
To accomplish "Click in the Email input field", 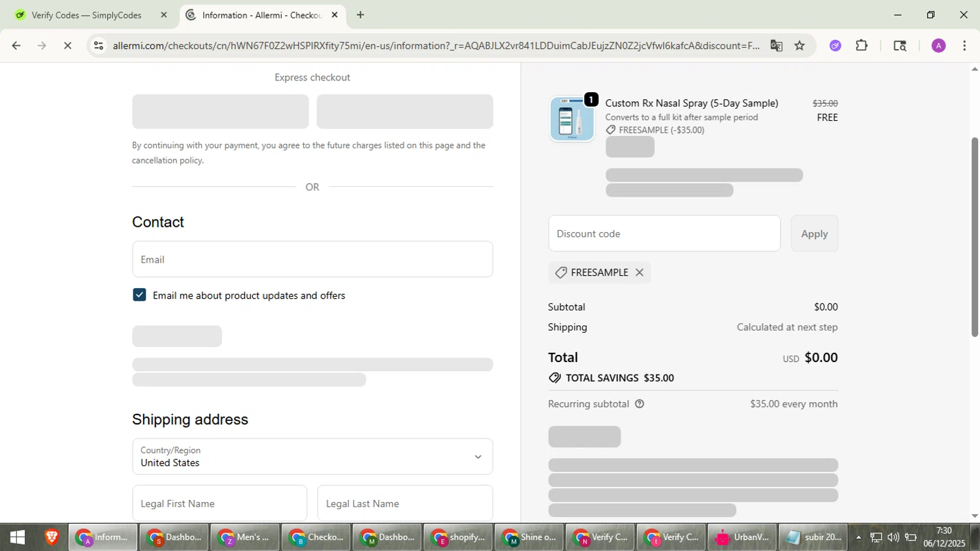I will click(x=312, y=259).
